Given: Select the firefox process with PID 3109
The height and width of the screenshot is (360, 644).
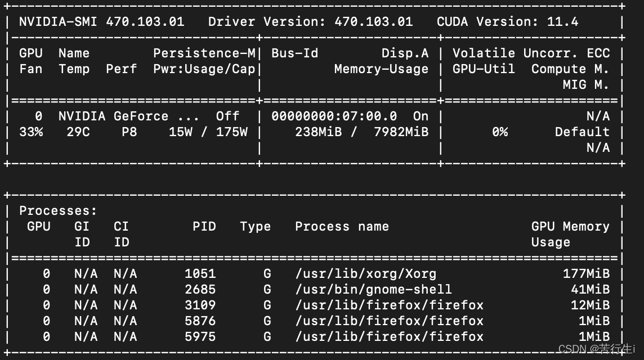Looking at the screenshot, I should point(390,305).
